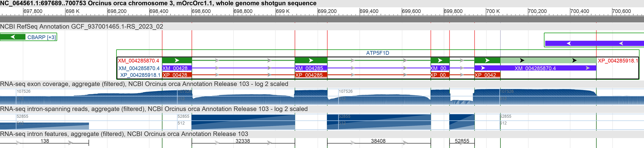Viewport: 644px width, 148px height.
Task: Click the 52855 intron feature label
Action: tap(462, 140)
